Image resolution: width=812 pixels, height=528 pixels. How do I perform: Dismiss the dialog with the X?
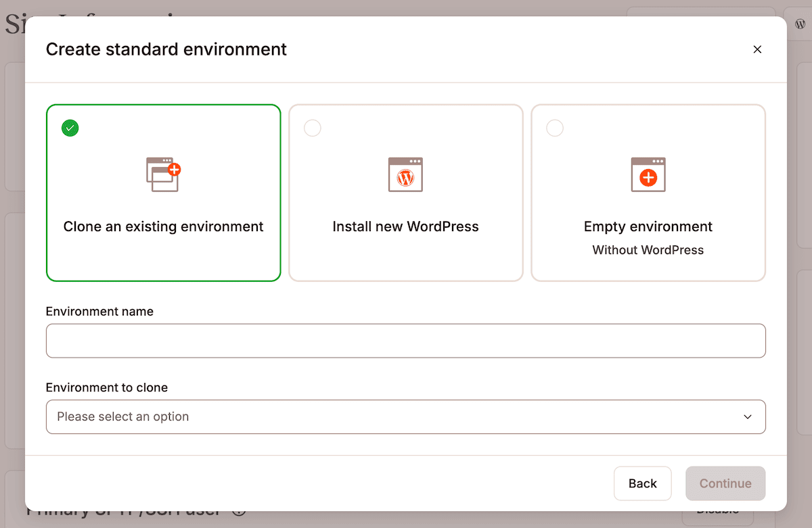pyautogui.click(x=757, y=49)
